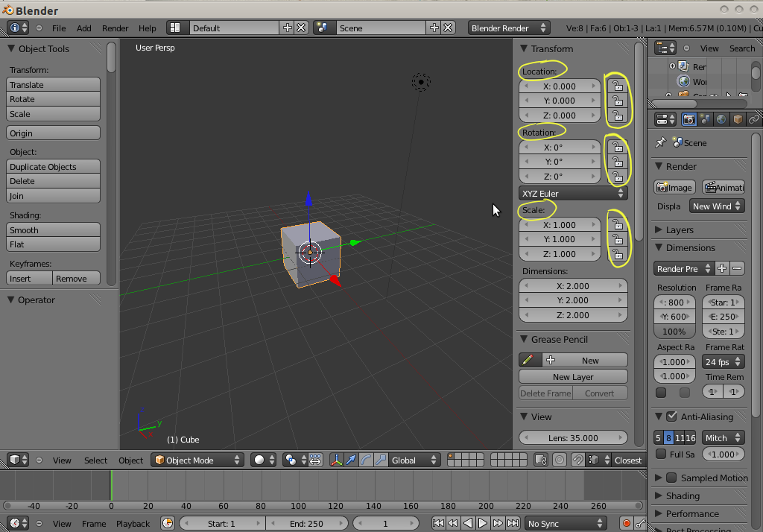Image resolution: width=763 pixels, height=532 pixels.
Task: Select the translate manipulator arrow icon
Action: point(351,460)
